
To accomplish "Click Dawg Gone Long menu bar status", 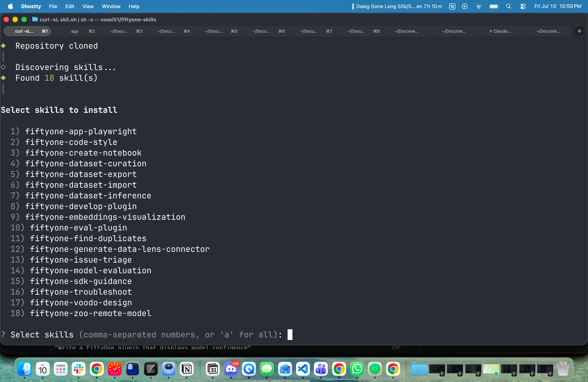I will [397, 6].
